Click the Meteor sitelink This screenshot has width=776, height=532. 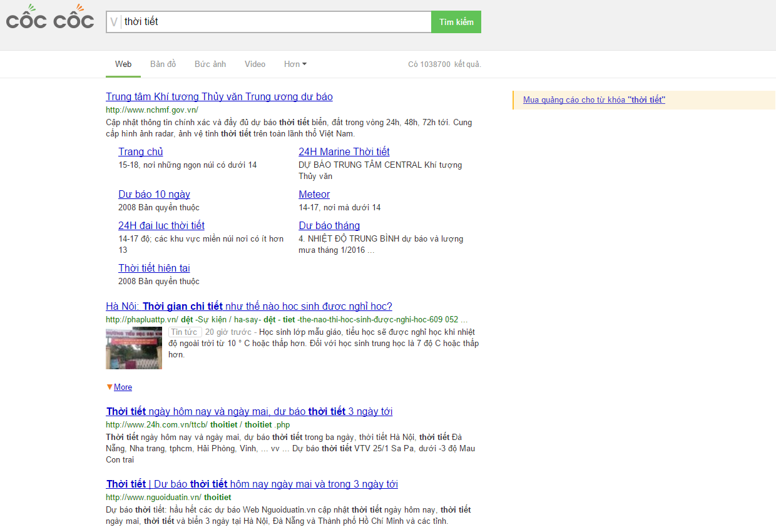(x=314, y=195)
